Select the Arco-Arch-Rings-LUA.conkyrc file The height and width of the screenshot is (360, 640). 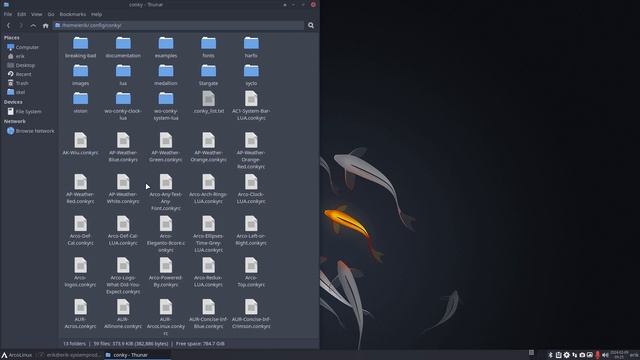pos(208,182)
